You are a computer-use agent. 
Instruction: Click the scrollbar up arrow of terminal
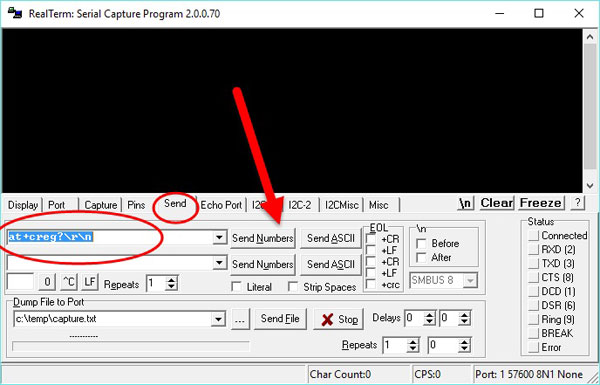click(x=590, y=37)
